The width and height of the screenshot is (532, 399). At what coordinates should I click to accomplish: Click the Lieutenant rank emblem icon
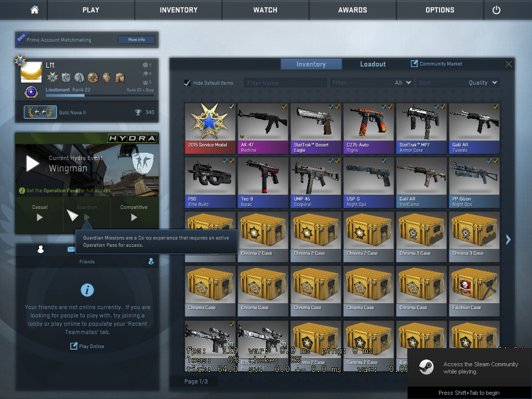tap(31, 92)
